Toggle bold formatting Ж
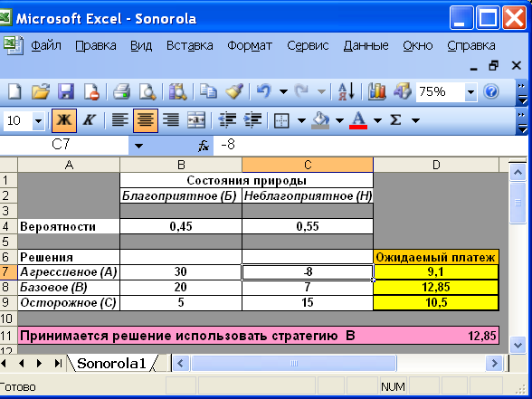 (63, 120)
